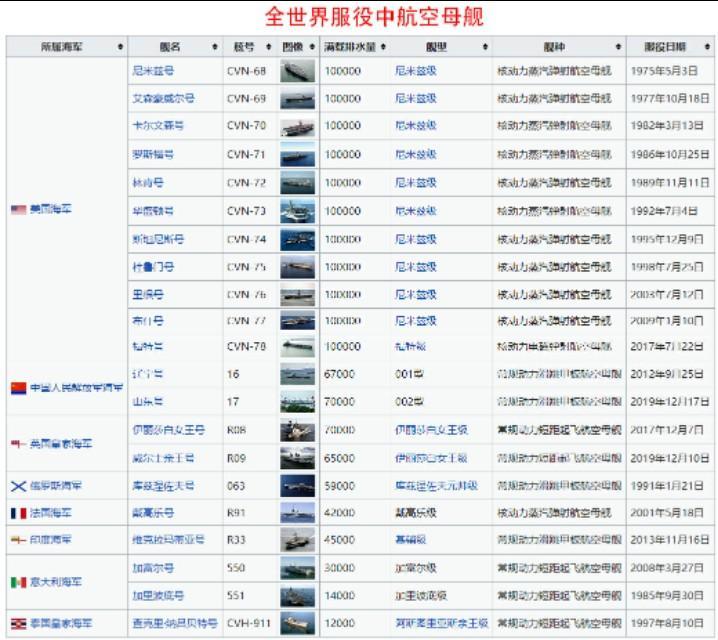Open the 美国海军 navy link
This screenshot has height=640, width=718.
[x=51, y=209]
